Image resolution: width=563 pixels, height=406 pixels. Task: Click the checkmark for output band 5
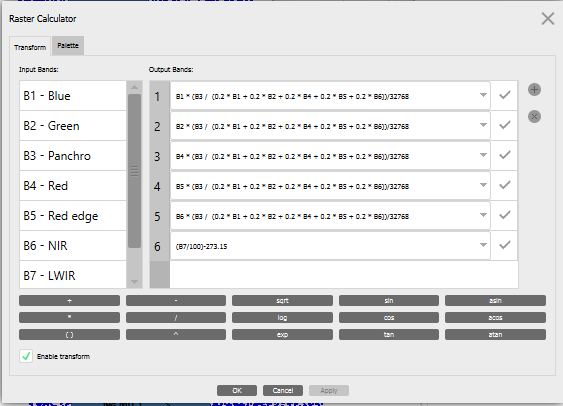point(504,215)
